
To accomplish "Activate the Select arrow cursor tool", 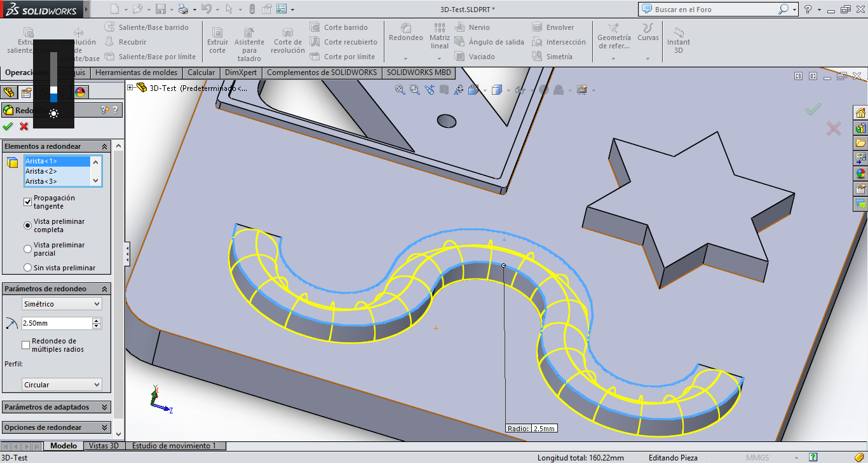I will tap(229, 9).
